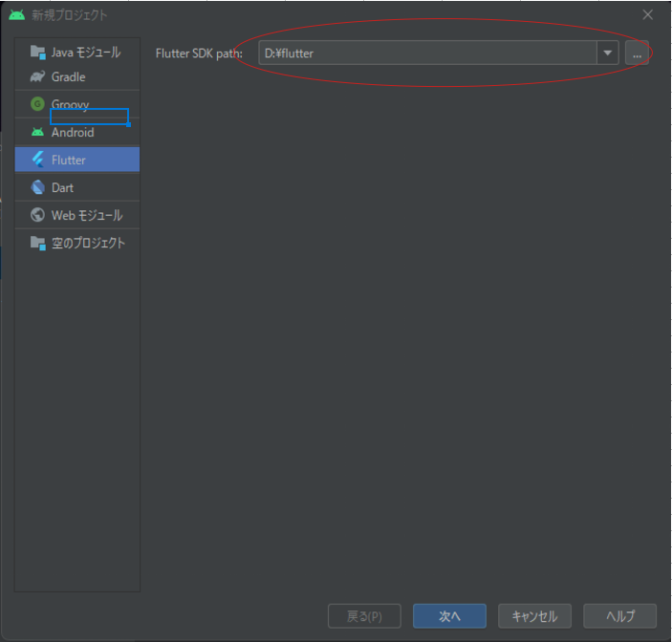Click the Android Studio title bar icon
The width and height of the screenshot is (672, 642).
click(x=16, y=15)
